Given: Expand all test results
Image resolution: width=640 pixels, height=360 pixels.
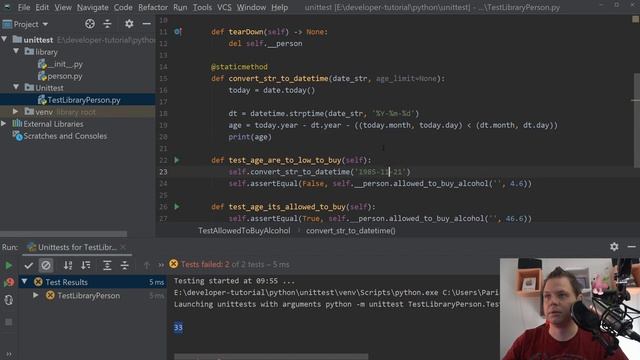Looking at the screenshot, I should tap(107, 265).
